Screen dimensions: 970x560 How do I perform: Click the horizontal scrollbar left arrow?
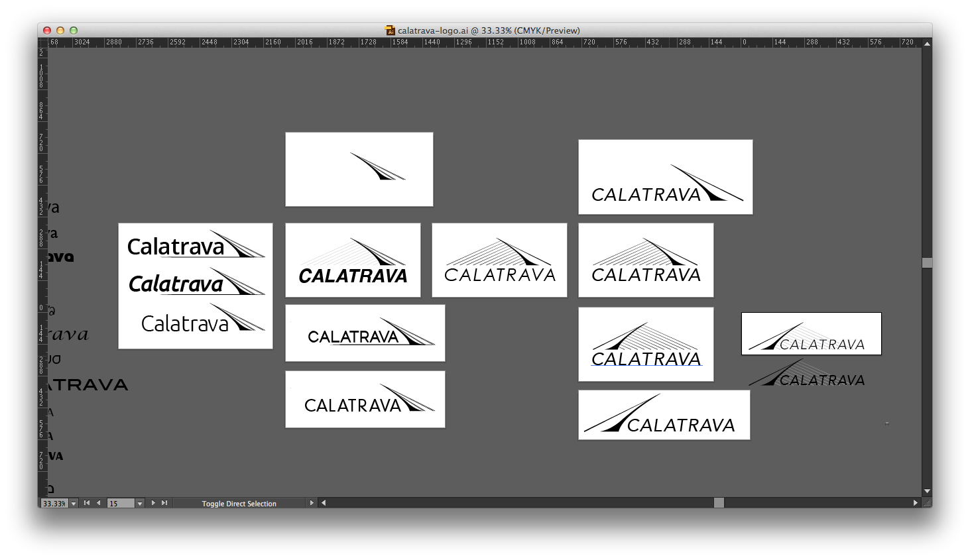[324, 503]
